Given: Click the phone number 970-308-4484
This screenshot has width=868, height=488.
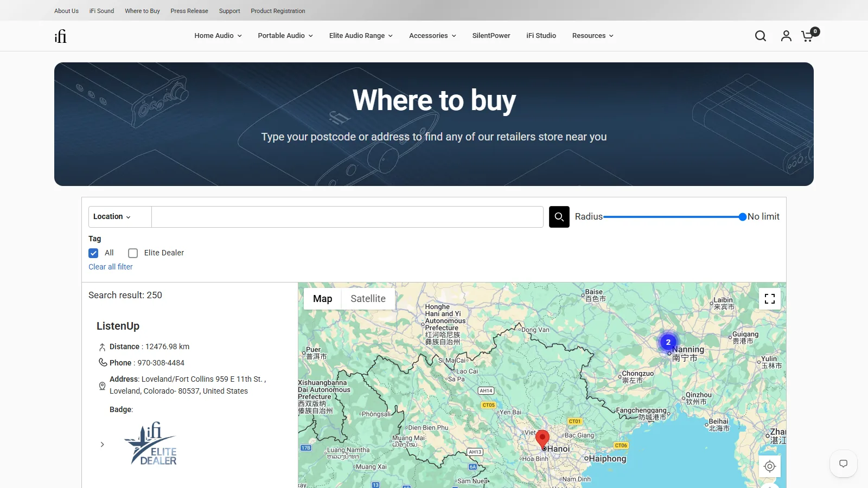Looking at the screenshot, I should pyautogui.click(x=161, y=363).
